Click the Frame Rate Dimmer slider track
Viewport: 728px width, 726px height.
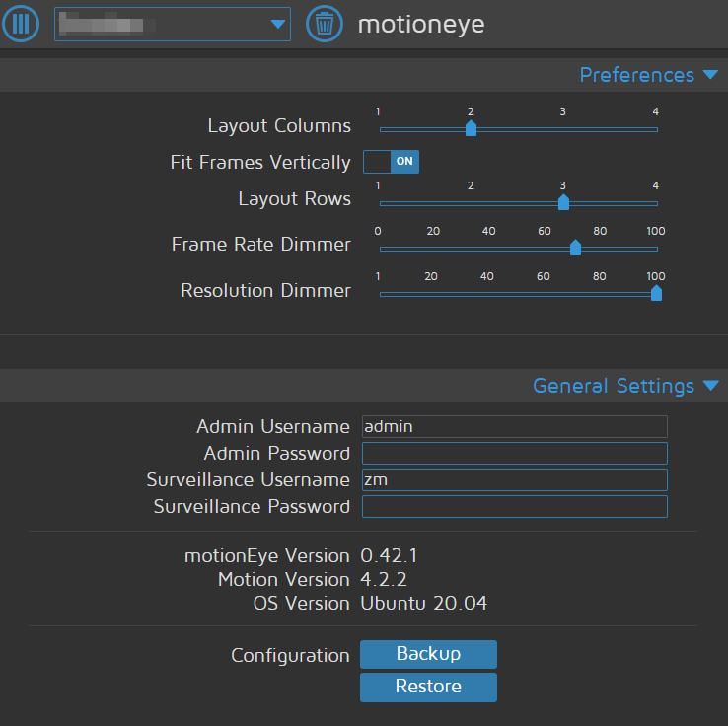(x=518, y=249)
